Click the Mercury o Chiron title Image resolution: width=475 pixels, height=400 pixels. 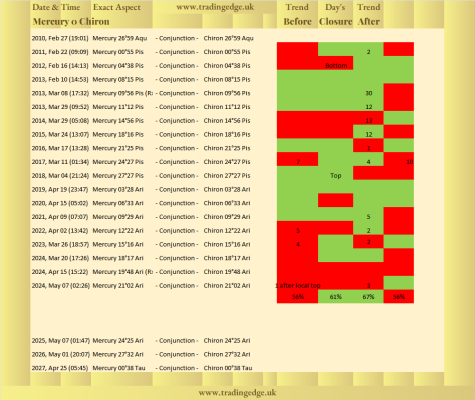pyautogui.click(x=71, y=21)
